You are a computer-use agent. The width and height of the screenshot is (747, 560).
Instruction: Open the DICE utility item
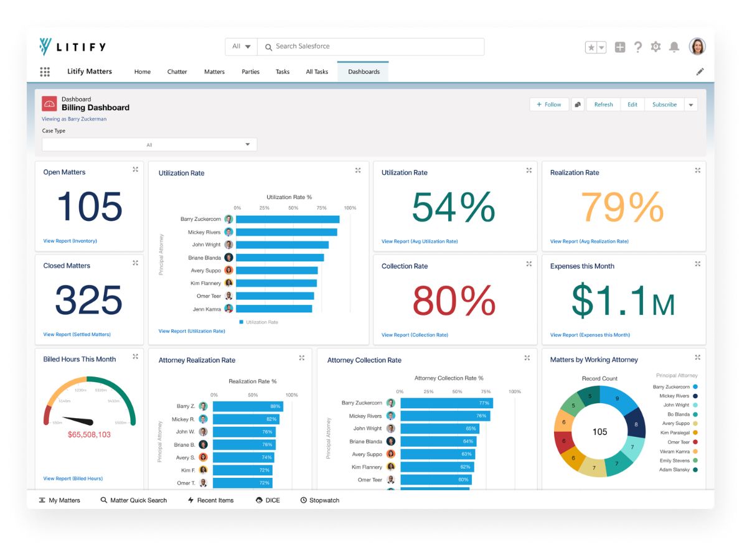tap(268, 500)
